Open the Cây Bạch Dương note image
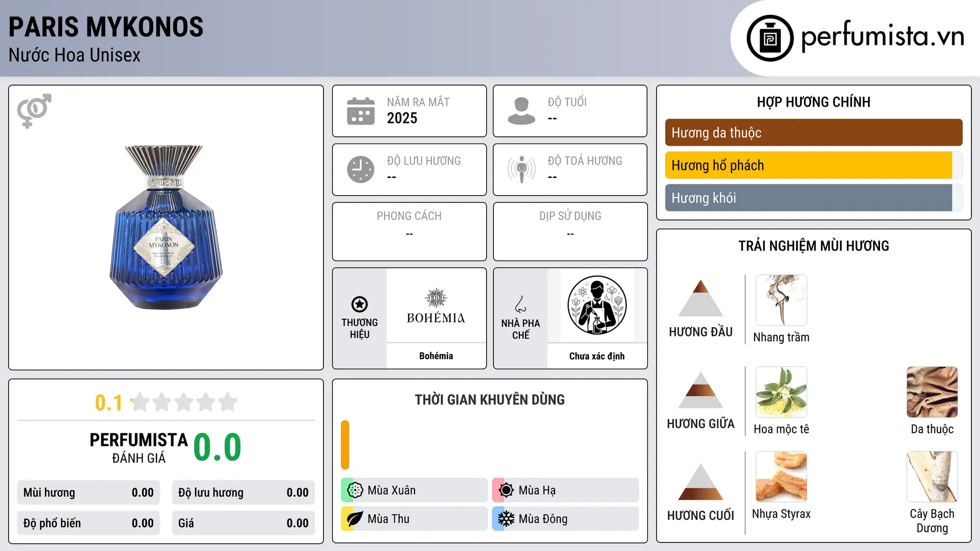 click(x=932, y=477)
